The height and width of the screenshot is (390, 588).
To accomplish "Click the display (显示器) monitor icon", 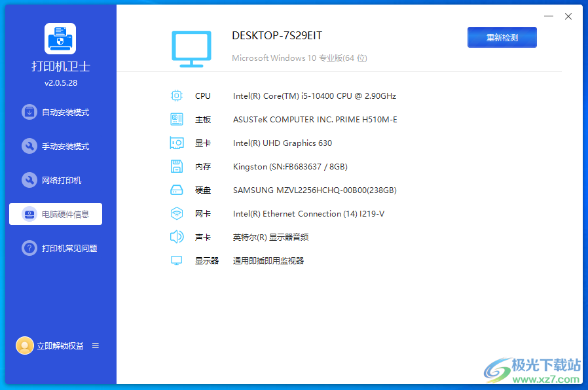I will click(x=176, y=260).
